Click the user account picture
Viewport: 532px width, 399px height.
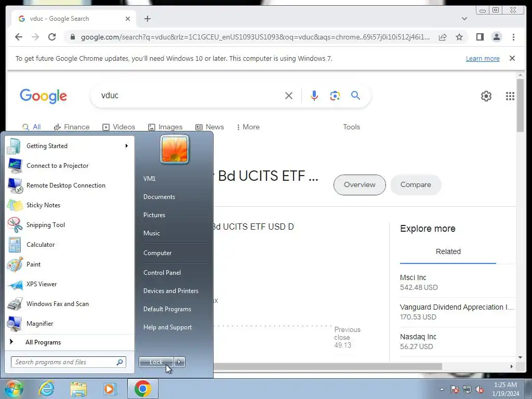[175, 150]
